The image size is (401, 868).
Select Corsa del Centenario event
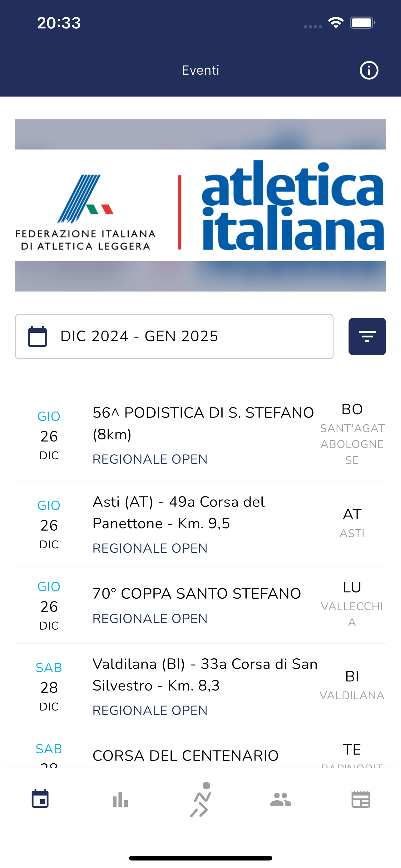(x=186, y=756)
